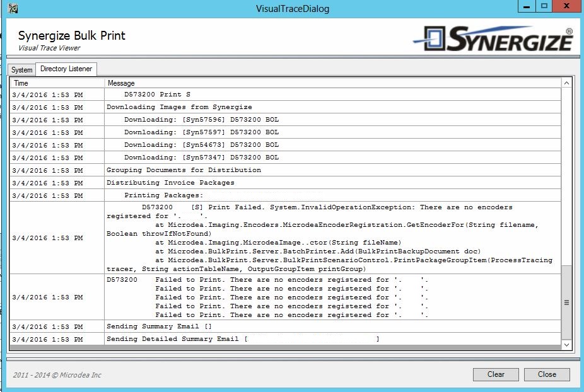Viewport: 584px width, 392px height.
Task: Switch to the System tab
Action: tap(21, 69)
